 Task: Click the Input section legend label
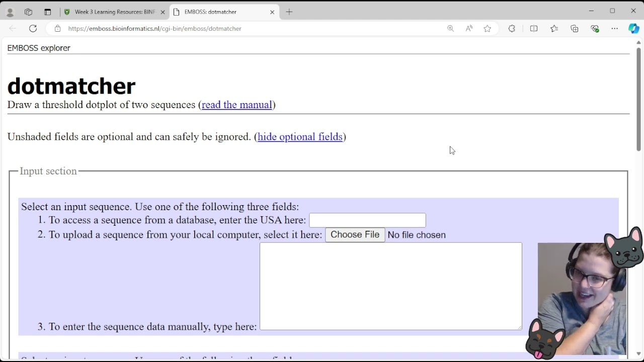point(48,171)
